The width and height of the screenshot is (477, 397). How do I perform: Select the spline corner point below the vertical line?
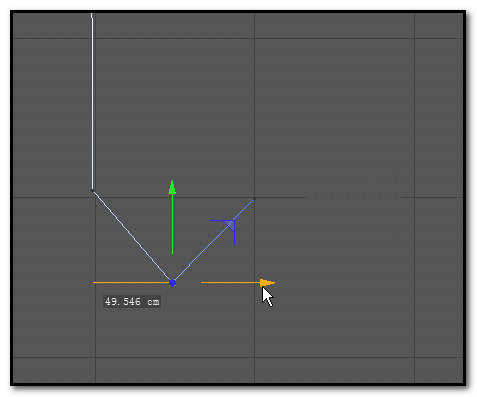(93, 191)
